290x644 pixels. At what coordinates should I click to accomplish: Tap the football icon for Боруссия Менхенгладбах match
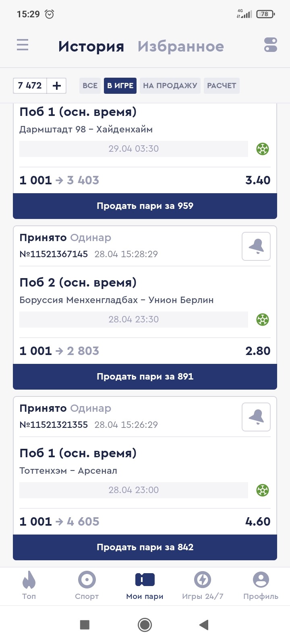pyautogui.click(x=263, y=320)
